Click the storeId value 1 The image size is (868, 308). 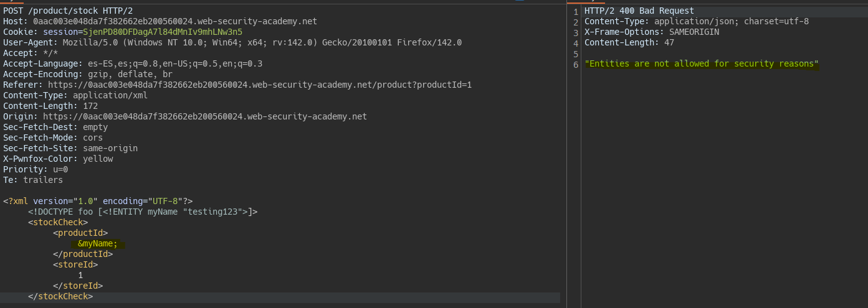[x=80, y=275]
